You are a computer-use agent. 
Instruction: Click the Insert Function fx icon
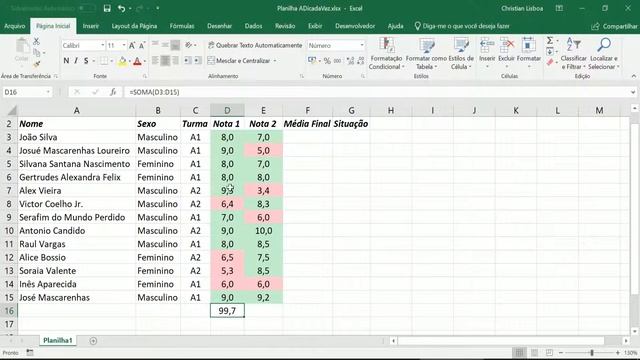[113, 92]
